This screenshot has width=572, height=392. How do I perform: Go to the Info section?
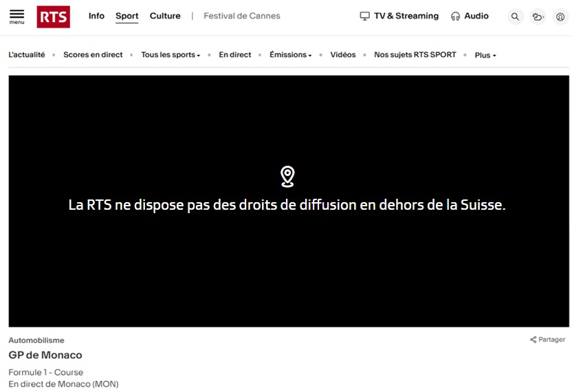click(96, 16)
